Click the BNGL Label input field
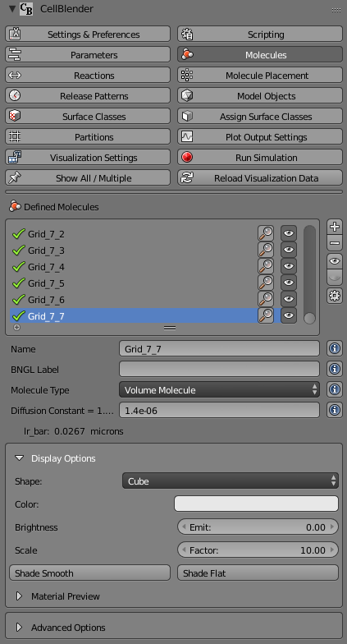The width and height of the screenshot is (347, 644). click(x=220, y=369)
